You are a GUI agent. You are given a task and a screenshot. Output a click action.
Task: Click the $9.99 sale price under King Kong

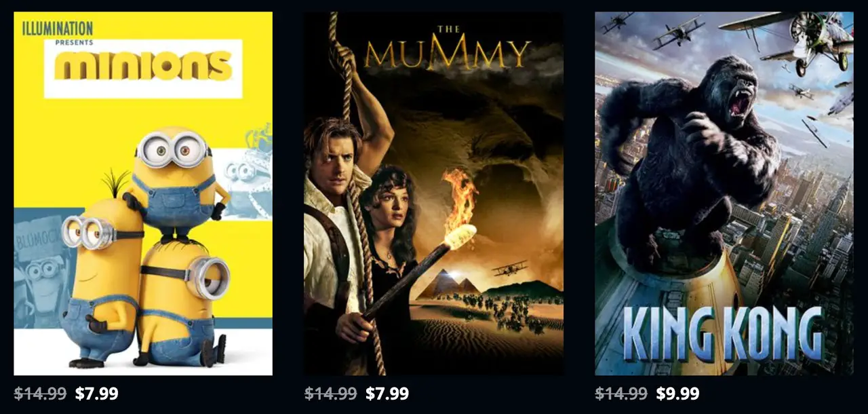pos(677,394)
